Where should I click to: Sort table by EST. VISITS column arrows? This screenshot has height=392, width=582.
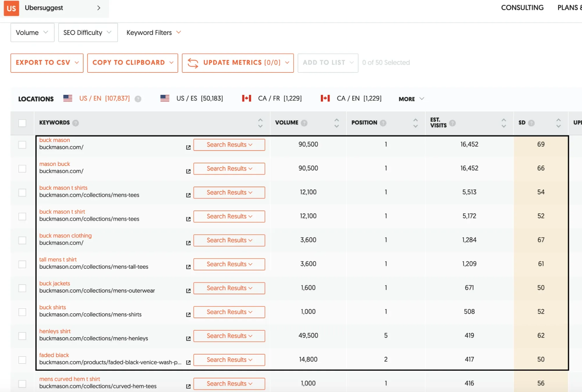(x=504, y=123)
